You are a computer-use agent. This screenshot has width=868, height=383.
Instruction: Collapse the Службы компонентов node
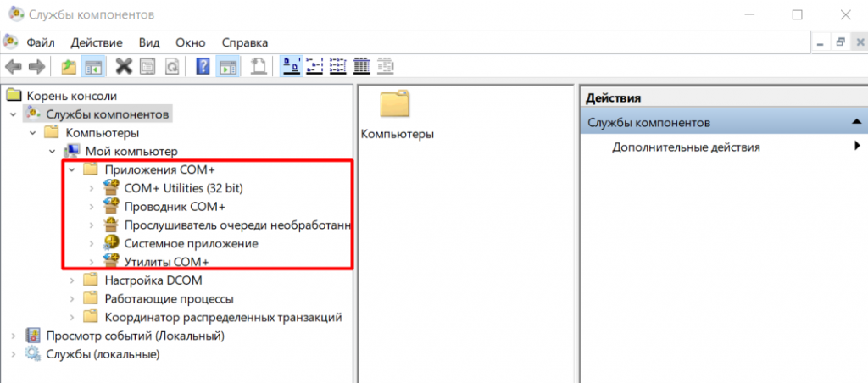point(13,114)
